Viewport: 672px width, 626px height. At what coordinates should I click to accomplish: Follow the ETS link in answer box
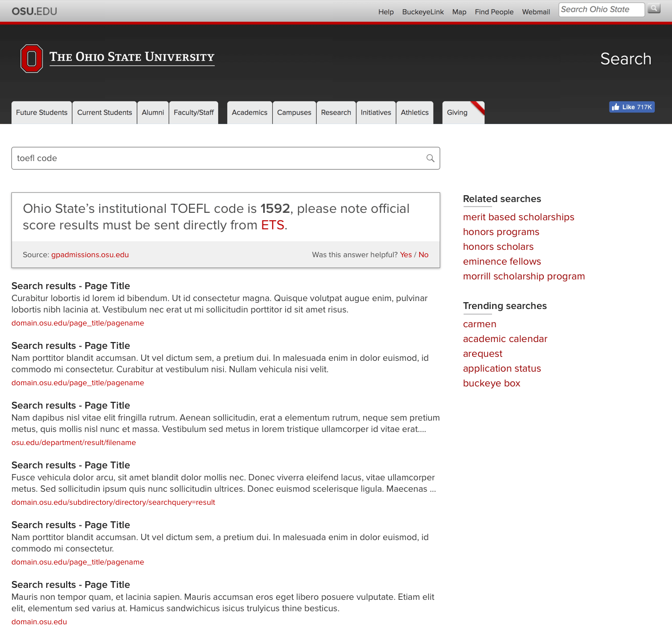273,225
